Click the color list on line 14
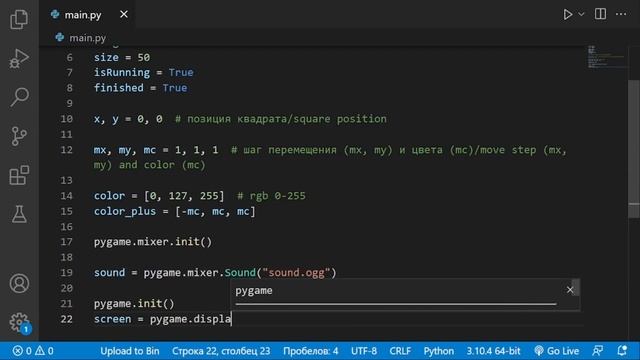The image size is (640, 360). (x=184, y=196)
